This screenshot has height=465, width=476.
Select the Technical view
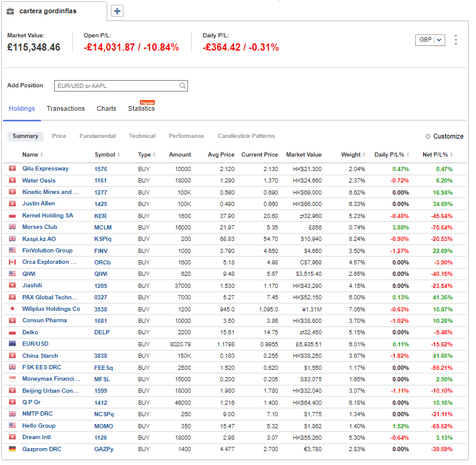[x=142, y=136]
